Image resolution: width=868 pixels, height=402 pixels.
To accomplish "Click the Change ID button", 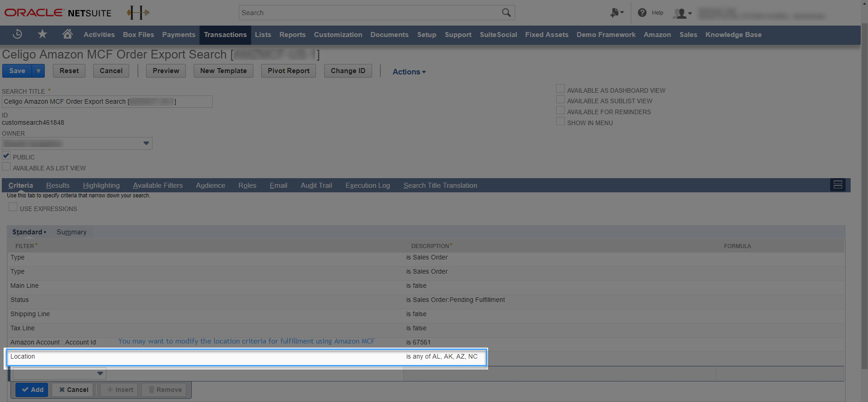I will pyautogui.click(x=348, y=71).
